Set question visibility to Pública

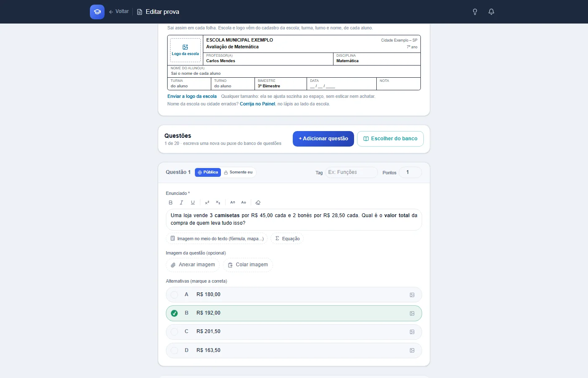208,172
